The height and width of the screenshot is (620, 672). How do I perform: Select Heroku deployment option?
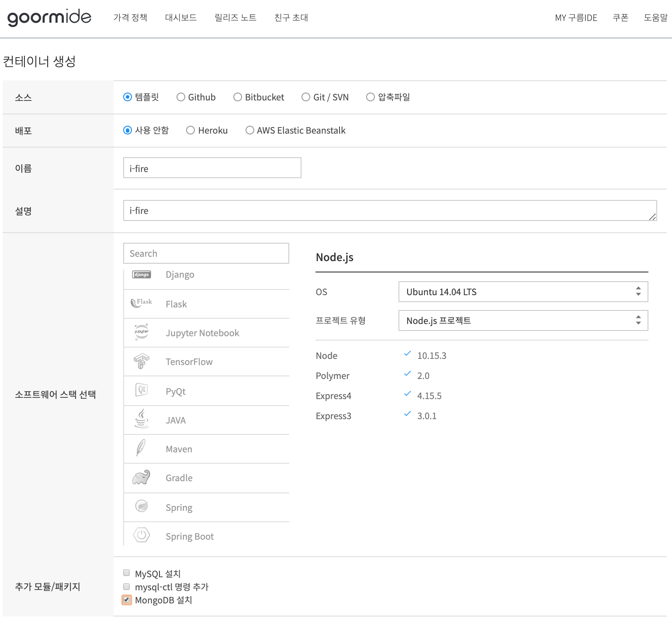[x=191, y=130]
